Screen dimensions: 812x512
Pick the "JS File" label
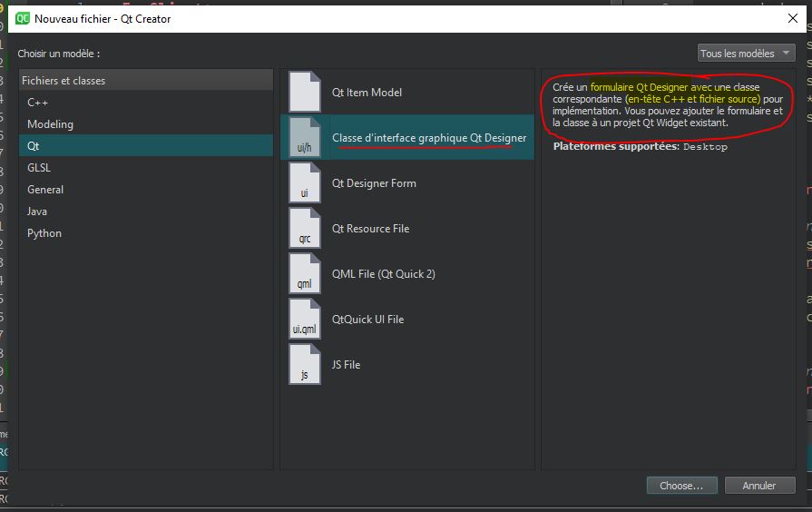pos(346,364)
